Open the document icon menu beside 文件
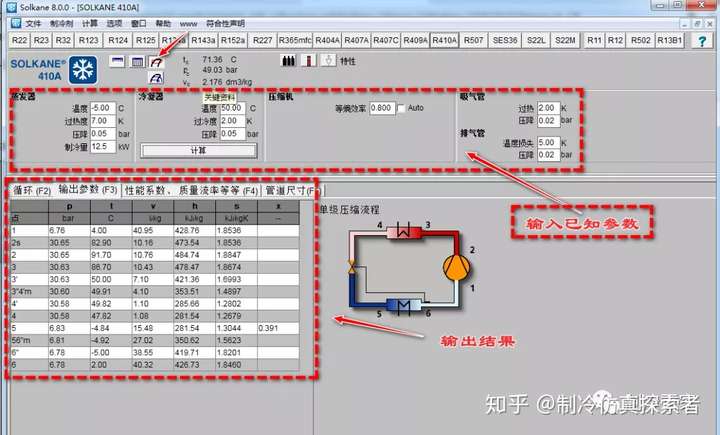 16,23
